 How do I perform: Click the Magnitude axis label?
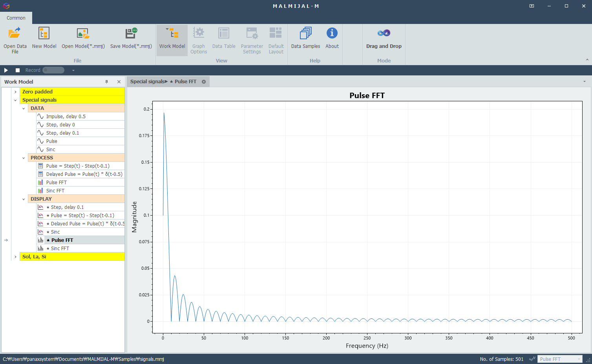134,217
